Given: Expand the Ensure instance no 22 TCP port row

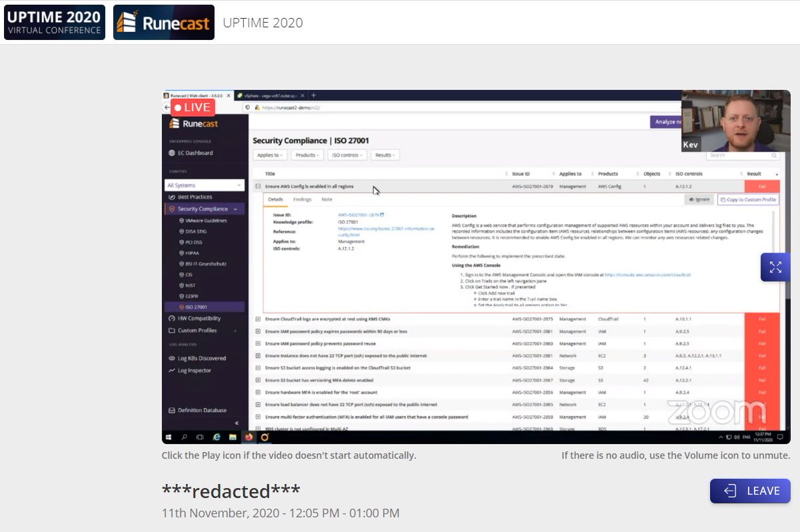Looking at the screenshot, I should (x=257, y=356).
